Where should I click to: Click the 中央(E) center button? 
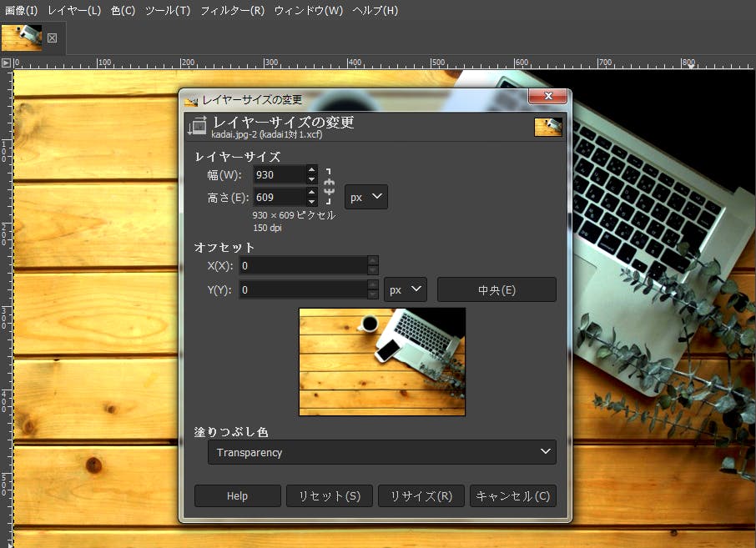[x=496, y=289]
